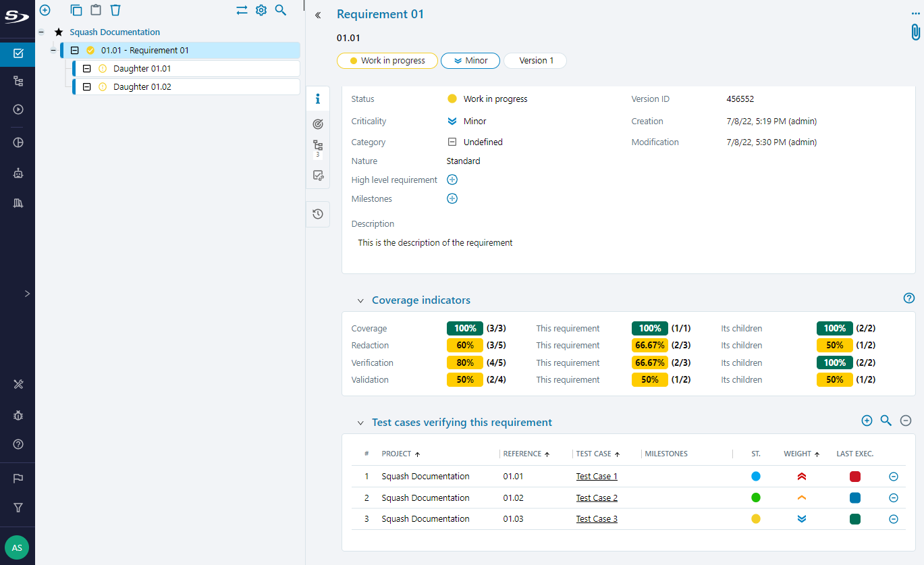This screenshot has width=924, height=565.
Task: Select Daughter 01.02 in the tree
Action: (x=142, y=87)
